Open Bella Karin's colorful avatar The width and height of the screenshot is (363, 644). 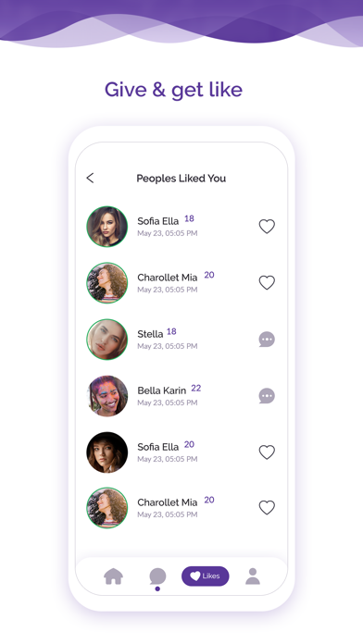click(106, 396)
